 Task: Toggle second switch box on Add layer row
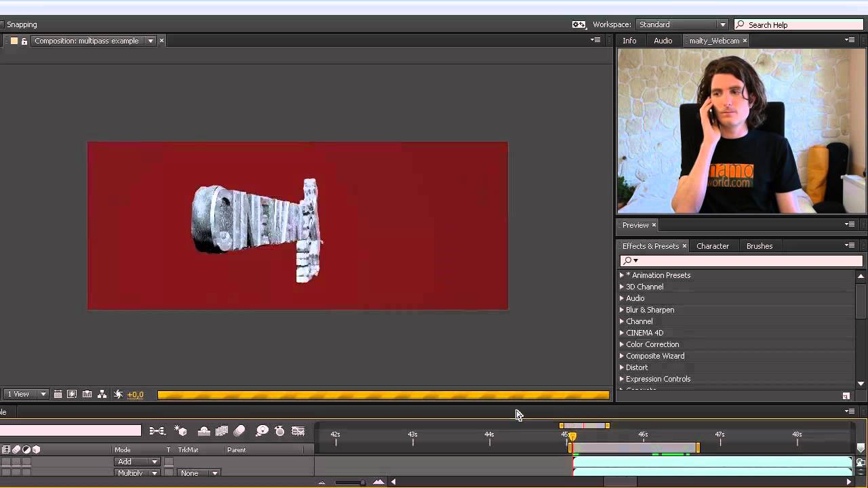pos(16,462)
